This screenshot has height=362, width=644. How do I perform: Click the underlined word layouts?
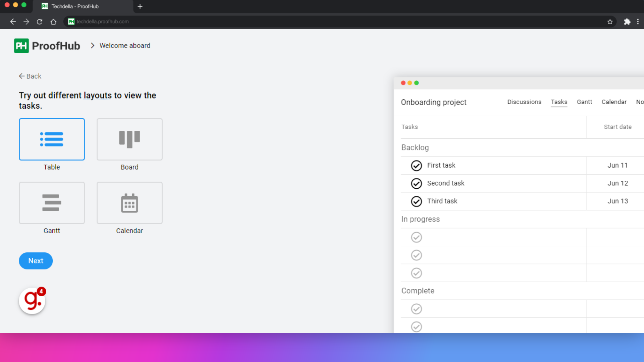(x=98, y=96)
